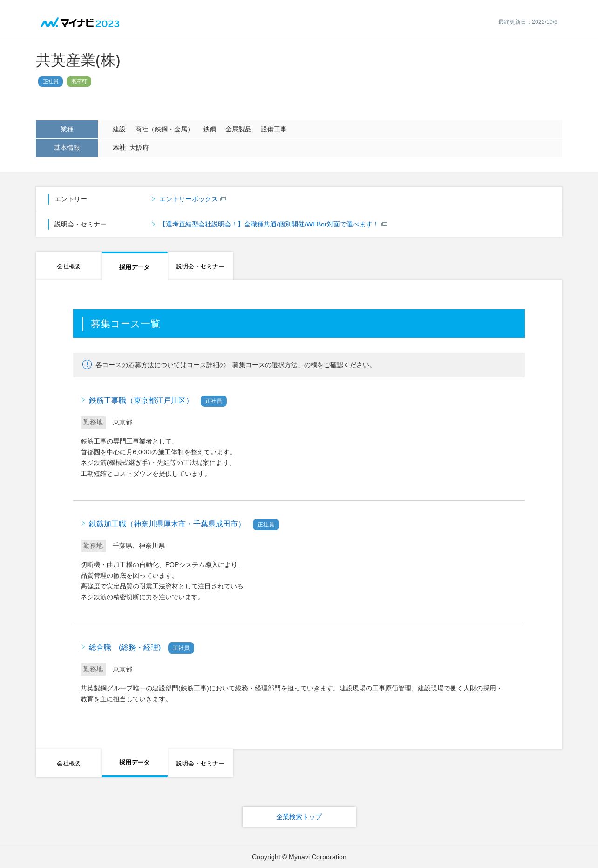Click 募集コース一覧 heading
Image resolution: width=598 pixels, height=868 pixels.
(x=125, y=324)
